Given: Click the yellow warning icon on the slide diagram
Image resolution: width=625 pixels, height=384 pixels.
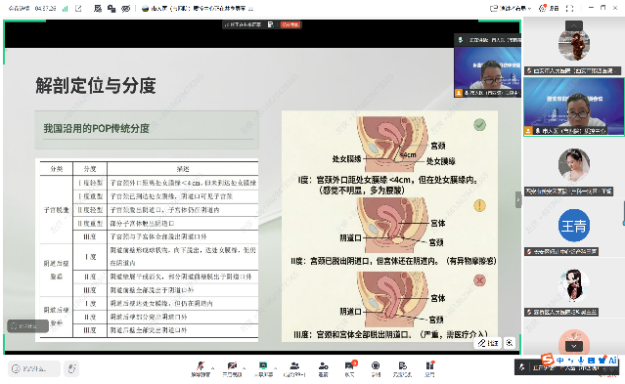Looking at the screenshot, I should pos(480,205).
